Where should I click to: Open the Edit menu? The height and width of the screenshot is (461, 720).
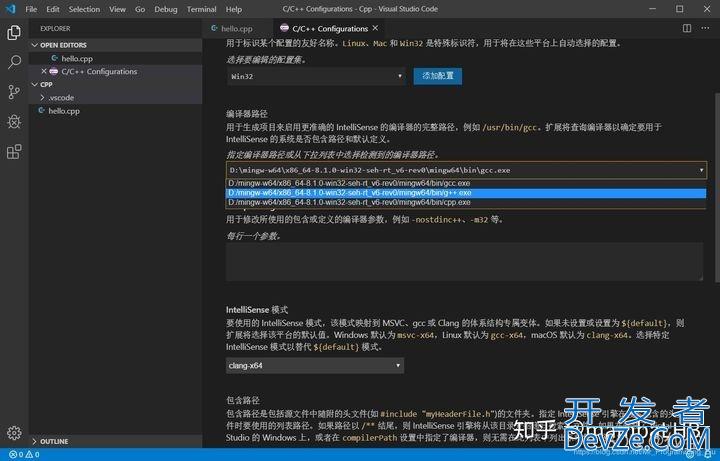(53, 9)
